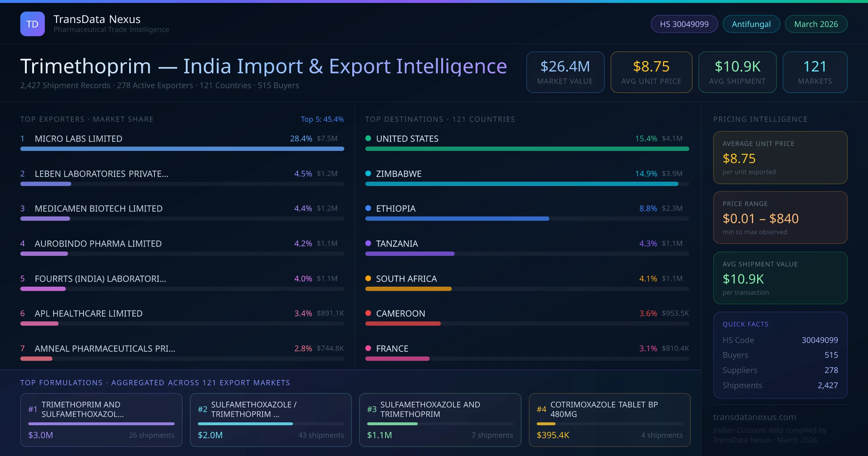Screen dimensions: 868x456
Task: Expand the Top 5: 45.4% market share summary
Action: pyautogui.click(x=322, y=119)
